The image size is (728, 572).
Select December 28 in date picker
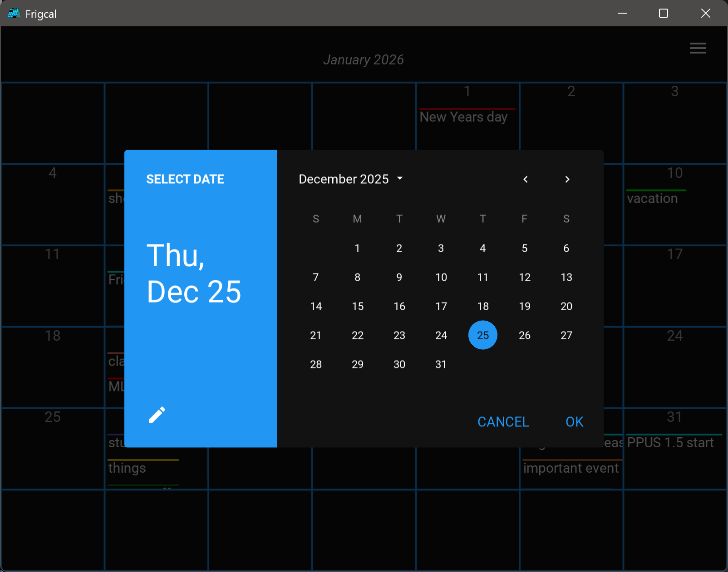315,364
